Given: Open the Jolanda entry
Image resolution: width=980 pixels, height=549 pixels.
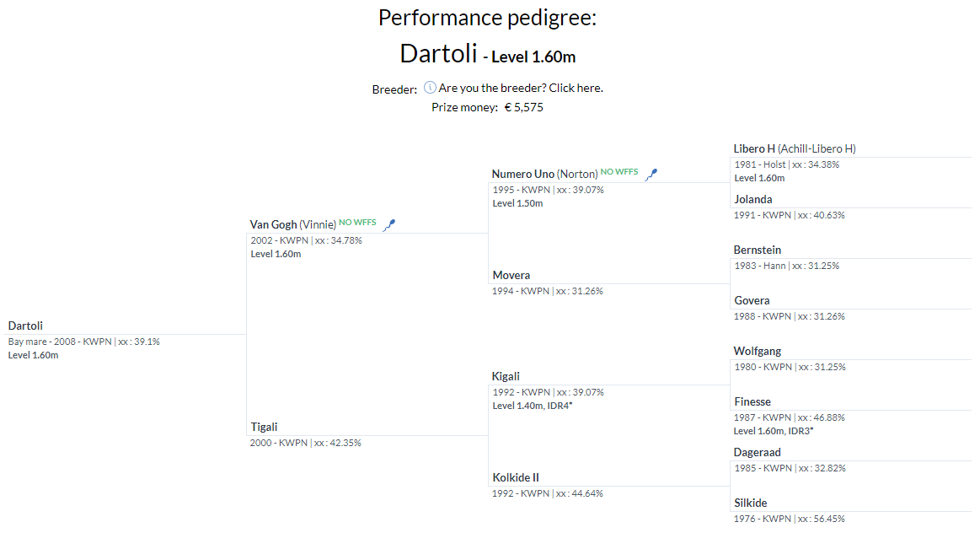Looking at the screenshot, I should 752,200.
